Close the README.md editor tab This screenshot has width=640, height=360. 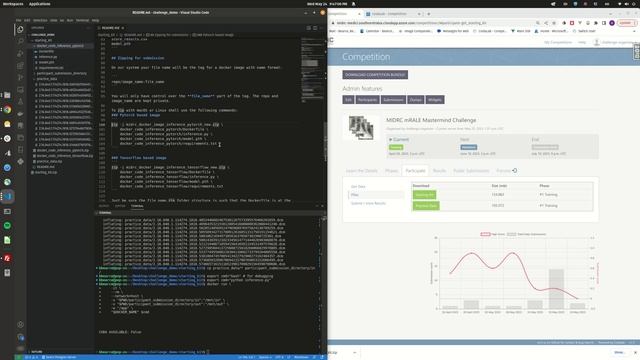pos(122,28)
